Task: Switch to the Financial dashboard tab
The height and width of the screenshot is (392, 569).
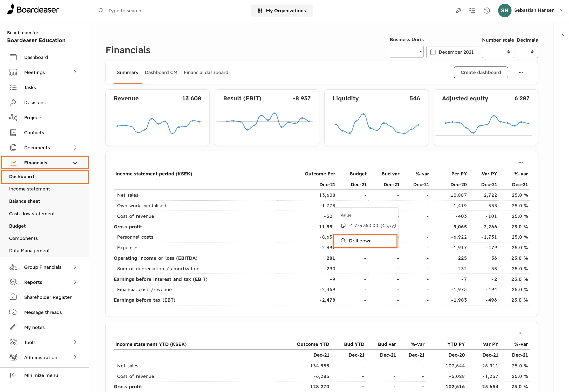Action: [206, 73]
